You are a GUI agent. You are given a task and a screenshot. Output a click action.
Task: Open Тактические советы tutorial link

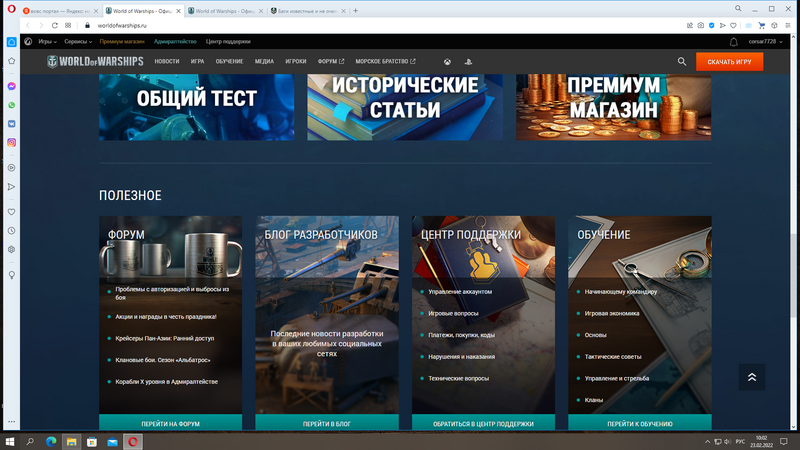tap(613, 357)
